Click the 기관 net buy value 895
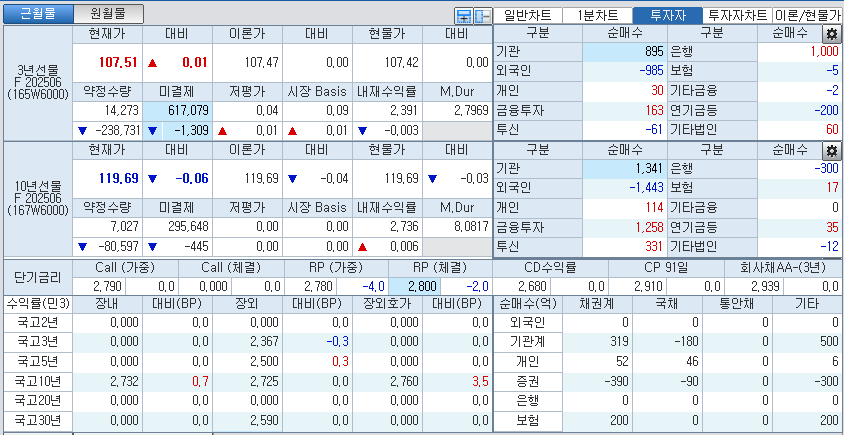Screen dimensions: 844x435 pos(654,52)
